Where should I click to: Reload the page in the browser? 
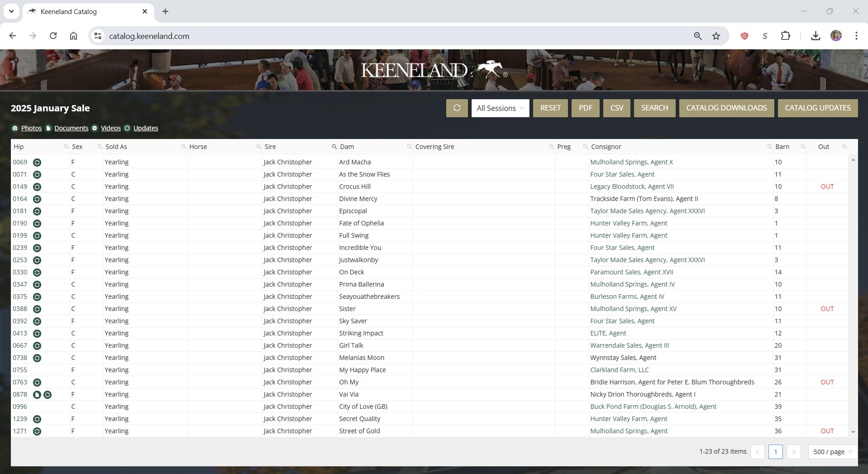[53, 36]
